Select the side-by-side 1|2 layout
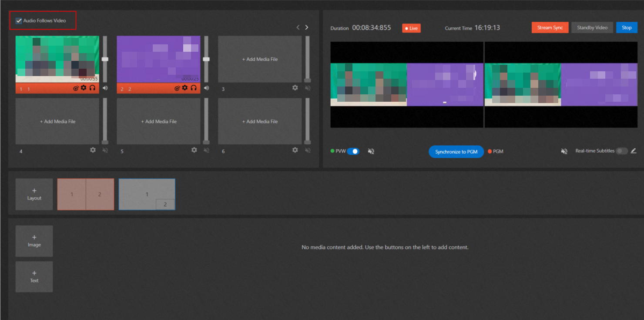 coord(86,194)
